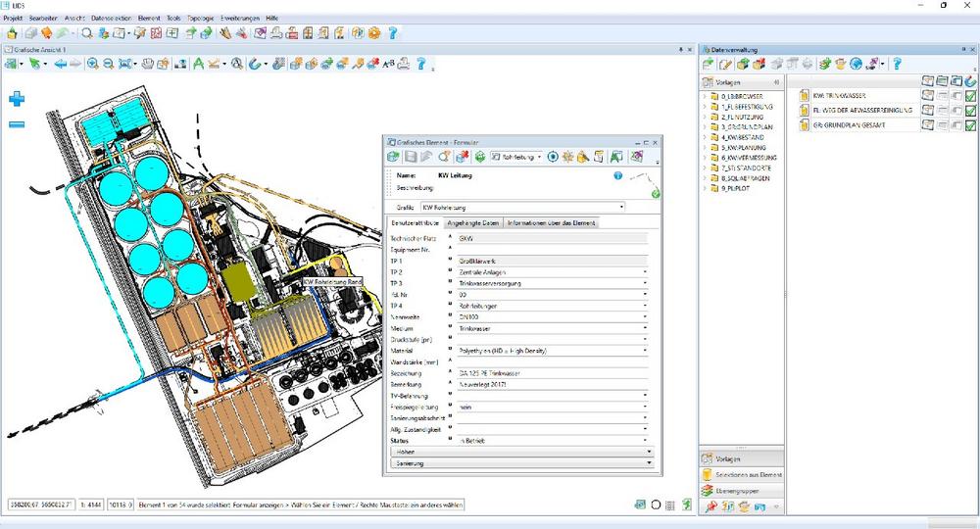Expand the 4_KW:BESTAND folder
Viewport: 980px width, 529px height.
click(x=705, y=138)
